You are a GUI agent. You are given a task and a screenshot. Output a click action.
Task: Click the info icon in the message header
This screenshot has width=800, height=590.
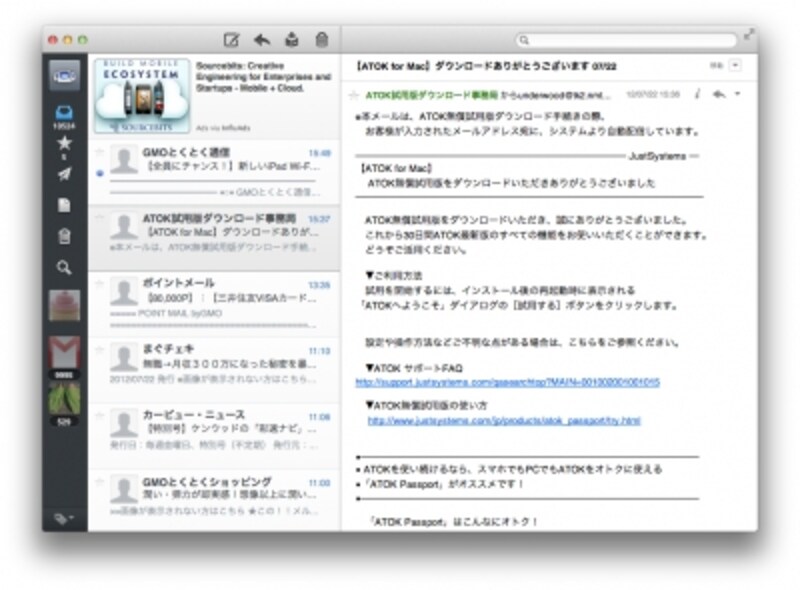[697, 94]
